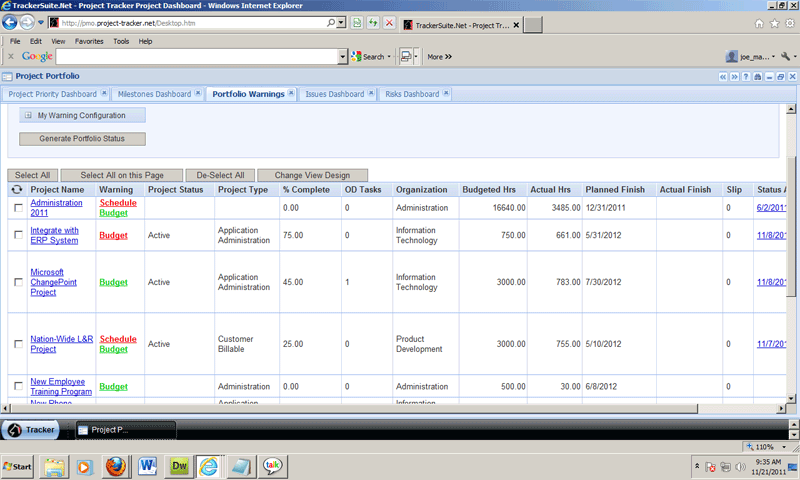Stop page loading with the red X icon

389,23
